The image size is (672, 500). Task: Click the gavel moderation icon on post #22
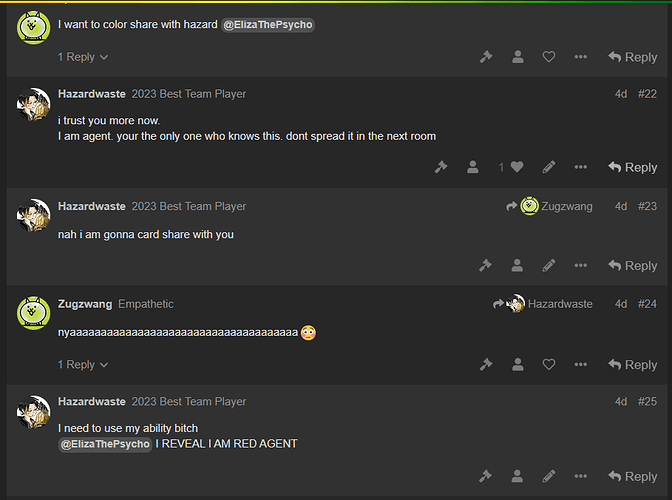coord(441,167)
